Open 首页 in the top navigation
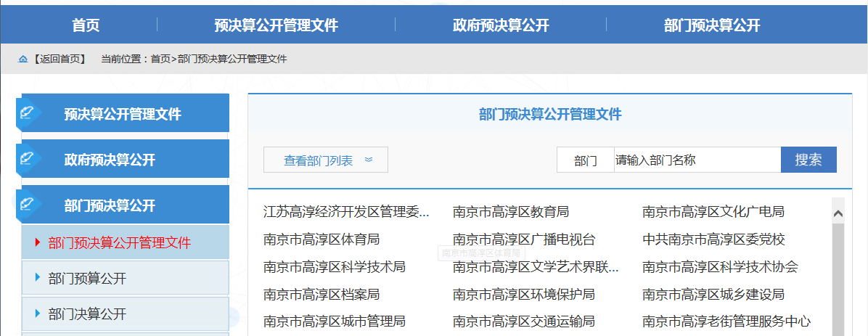Screen dimensions: 868x336 (86, 25)
